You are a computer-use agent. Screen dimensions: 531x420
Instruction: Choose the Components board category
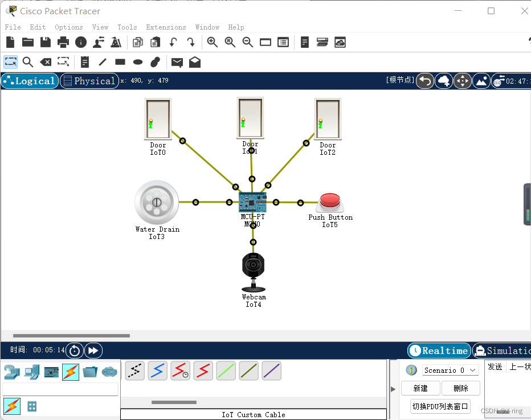click(51, 372)
